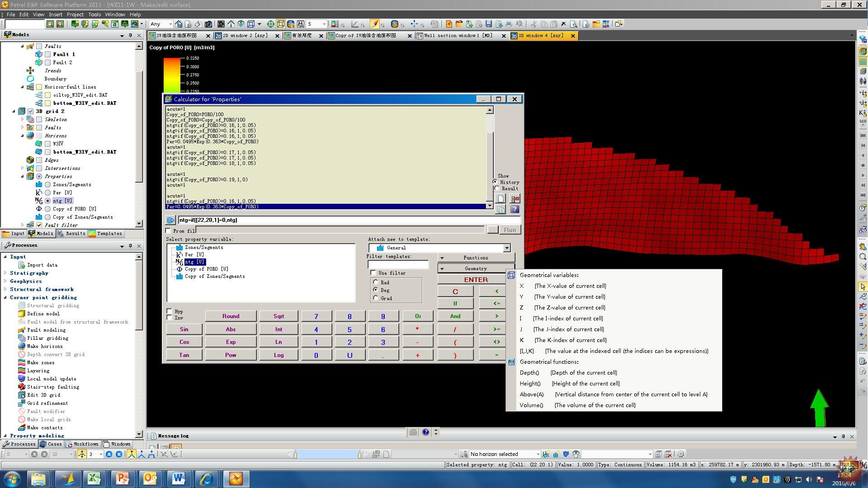Open the No horizon selected dropdown
This screenshot has width=868, height=488.
tap(538, 454)
